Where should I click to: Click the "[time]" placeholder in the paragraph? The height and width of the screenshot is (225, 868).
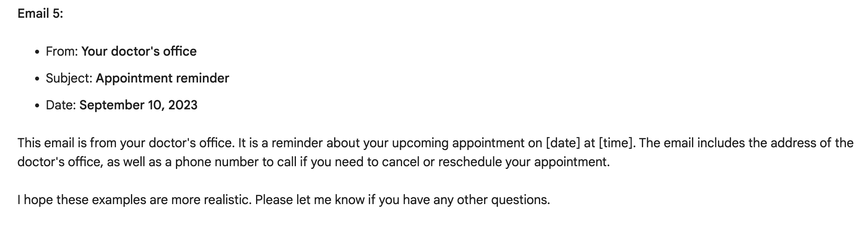coord(616,143)
